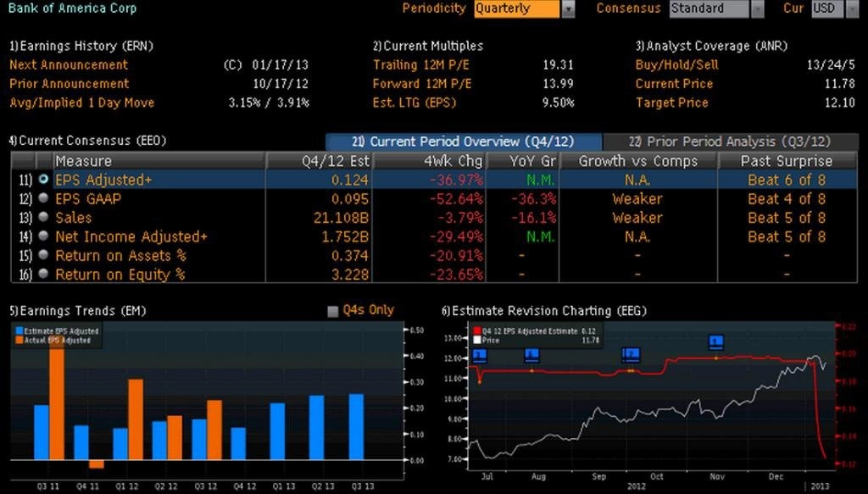Select the Return on Assets % radio button
Viewport: 868px width, 494px height.
[x=43, y=255]
